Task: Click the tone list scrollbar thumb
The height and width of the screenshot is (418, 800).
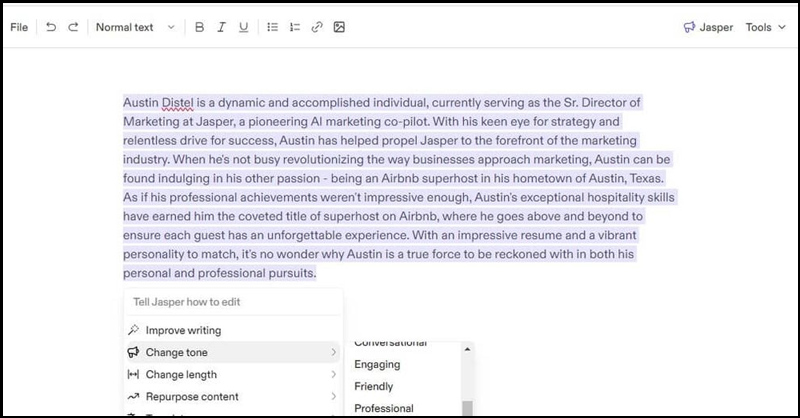Action: (x=467, y=408)
